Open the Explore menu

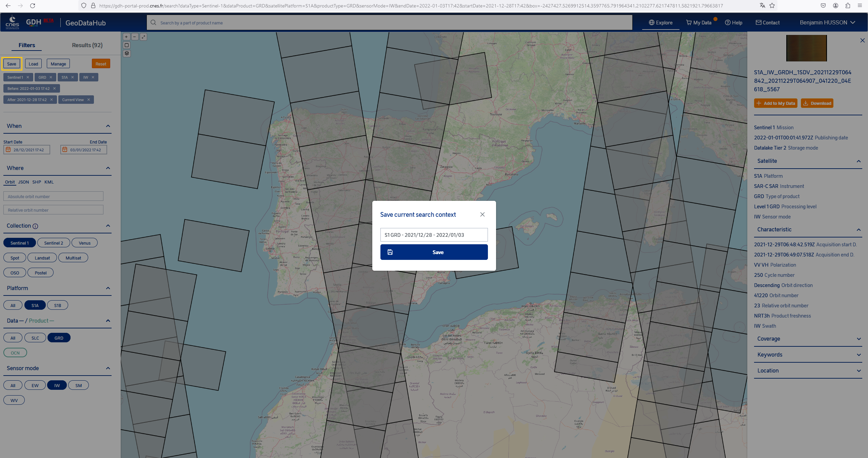[x=660, y=22]
